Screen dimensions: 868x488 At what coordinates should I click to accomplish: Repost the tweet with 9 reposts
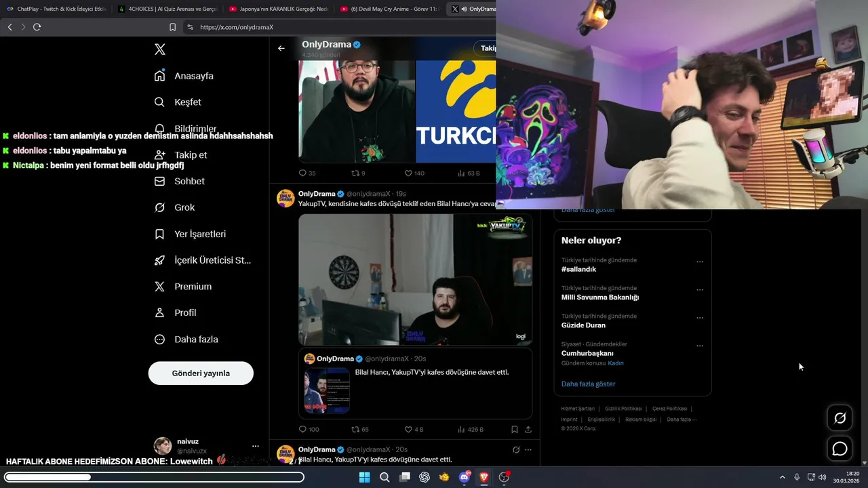pos(358,173)
